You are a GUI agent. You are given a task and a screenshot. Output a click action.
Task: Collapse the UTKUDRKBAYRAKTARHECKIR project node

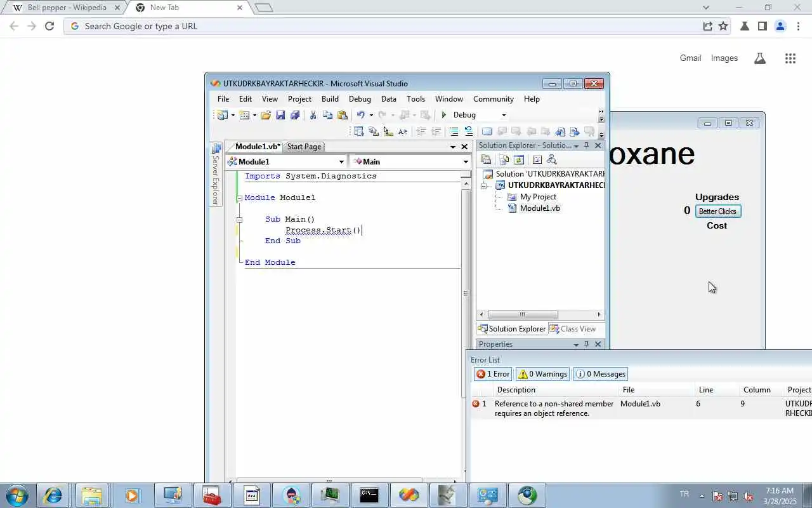[483, 185]
